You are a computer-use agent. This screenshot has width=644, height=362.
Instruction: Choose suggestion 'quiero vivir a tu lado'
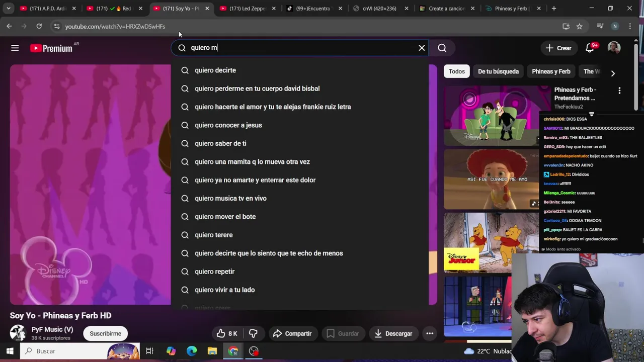299,290
